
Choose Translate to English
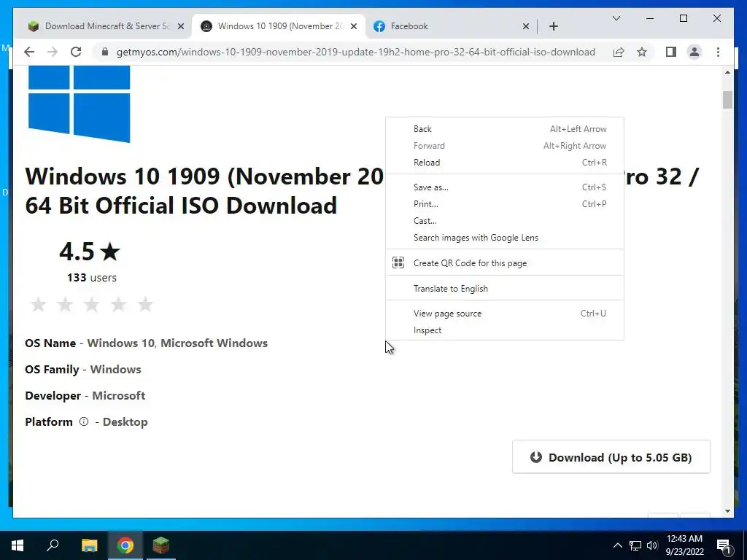(505, 289)
